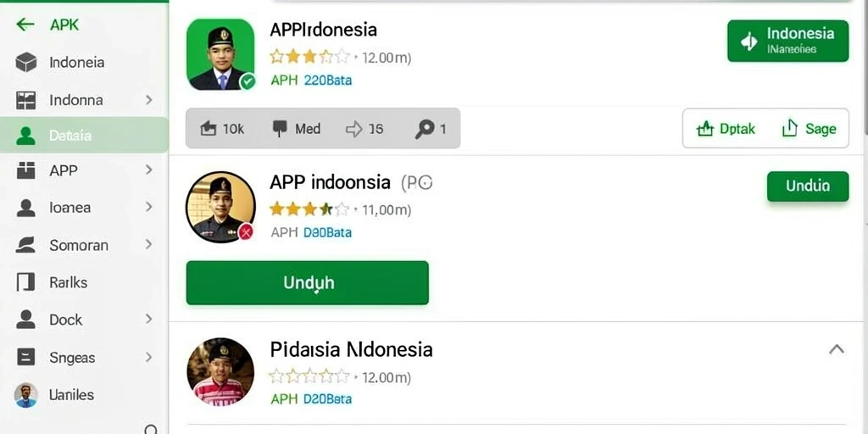The image size is (868, 434).
Task: Go back using the APK arrow
Action: tap(25, 25)
